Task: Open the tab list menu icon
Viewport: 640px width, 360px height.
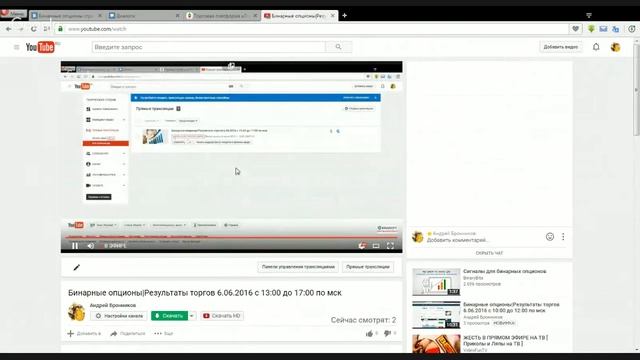Action: [x=589, y=16]
